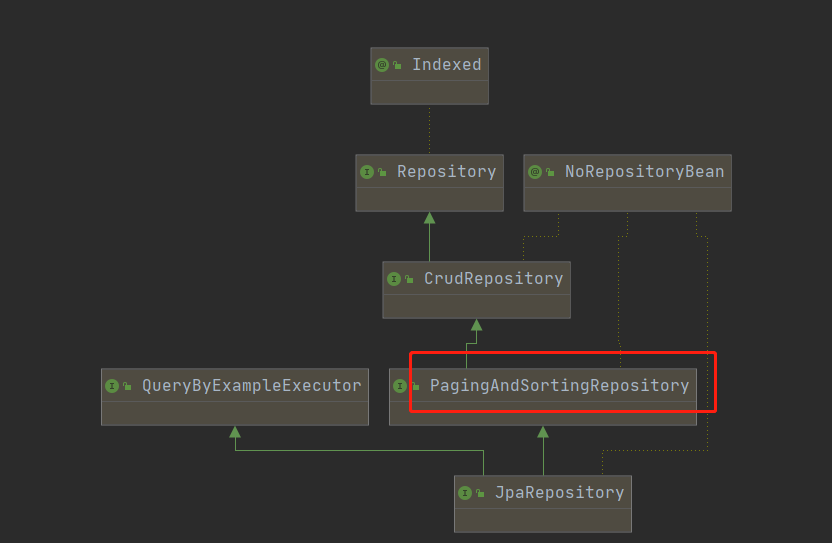Click the interface icon on PagingAndSortingRepository

click(x=400, y=386)
